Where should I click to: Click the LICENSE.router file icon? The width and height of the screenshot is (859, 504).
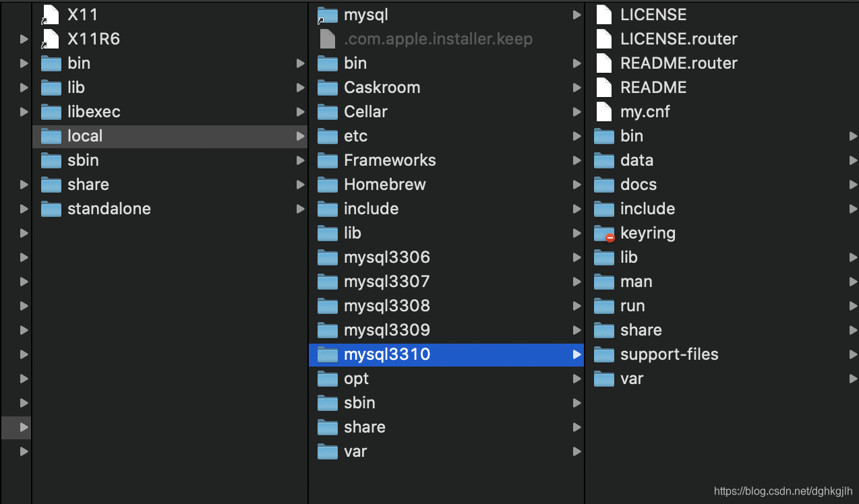click(604, 39)
